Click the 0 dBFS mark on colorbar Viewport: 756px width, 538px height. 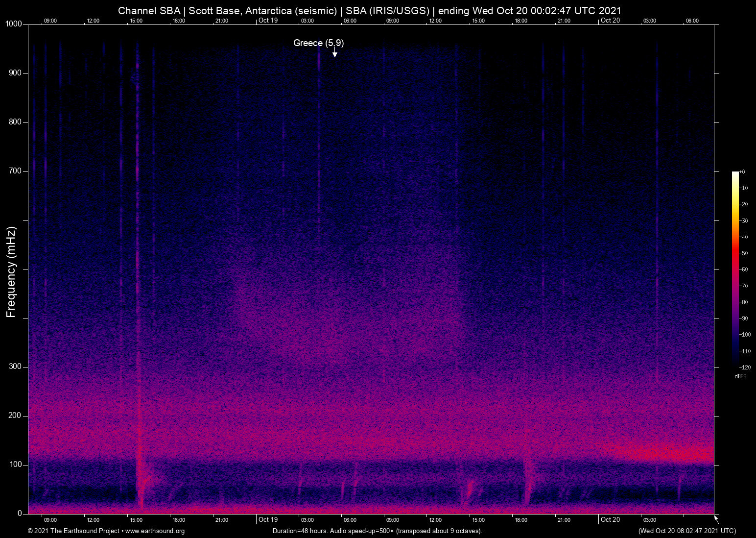coord(743,171)
